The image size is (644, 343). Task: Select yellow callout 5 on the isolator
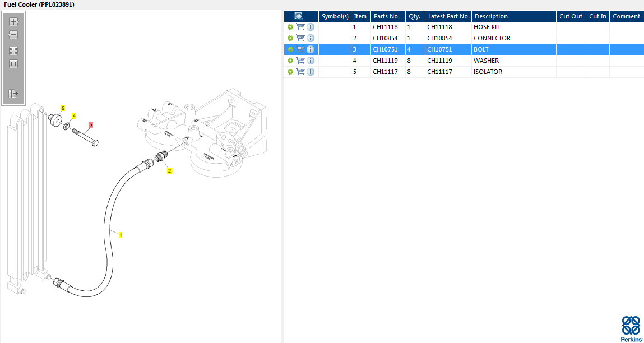click(x=63, y=108)
